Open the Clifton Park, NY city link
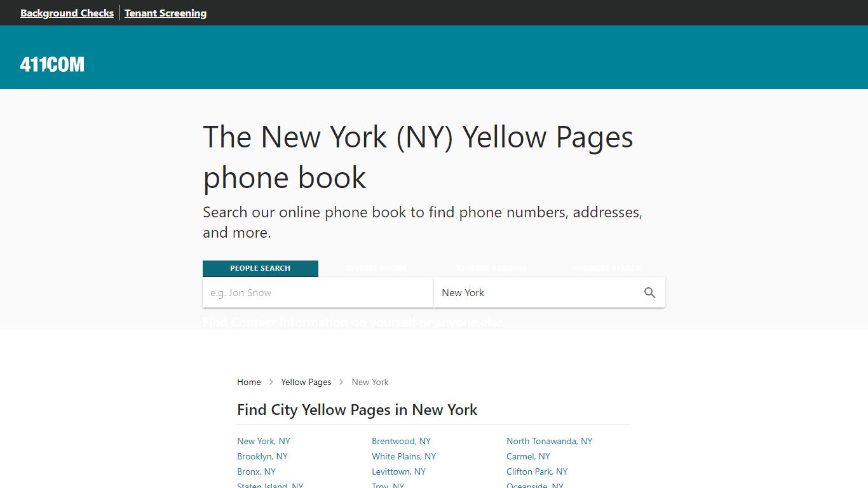This screenshot has height=488, width=868. pos(537,471)
